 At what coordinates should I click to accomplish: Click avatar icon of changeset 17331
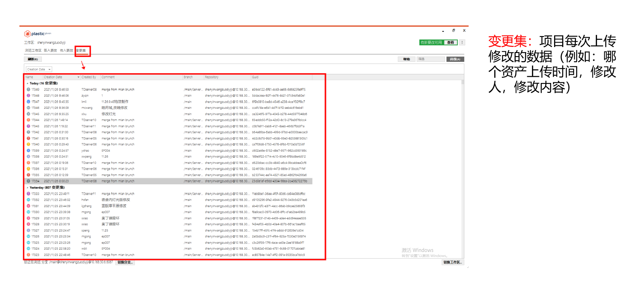pyautogui.click(x=28, y=206)
